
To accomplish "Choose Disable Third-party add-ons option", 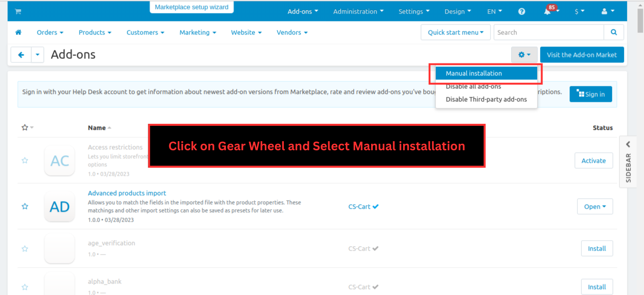I will (486, 99).
